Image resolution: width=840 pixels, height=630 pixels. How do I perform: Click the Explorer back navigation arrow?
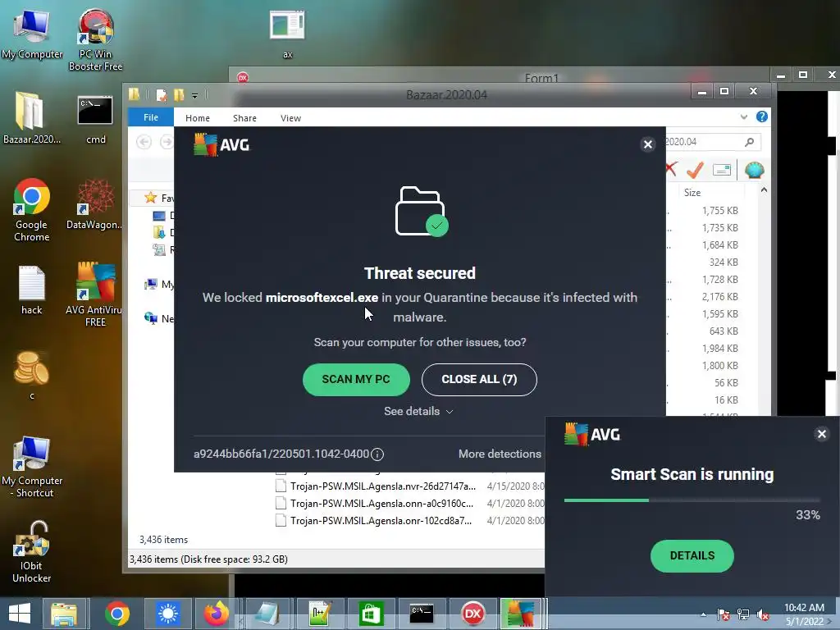(x=144, y=142)
